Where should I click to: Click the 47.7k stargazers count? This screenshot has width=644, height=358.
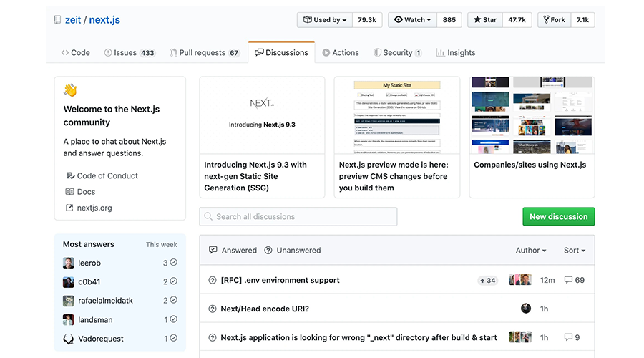pos(517,20)
